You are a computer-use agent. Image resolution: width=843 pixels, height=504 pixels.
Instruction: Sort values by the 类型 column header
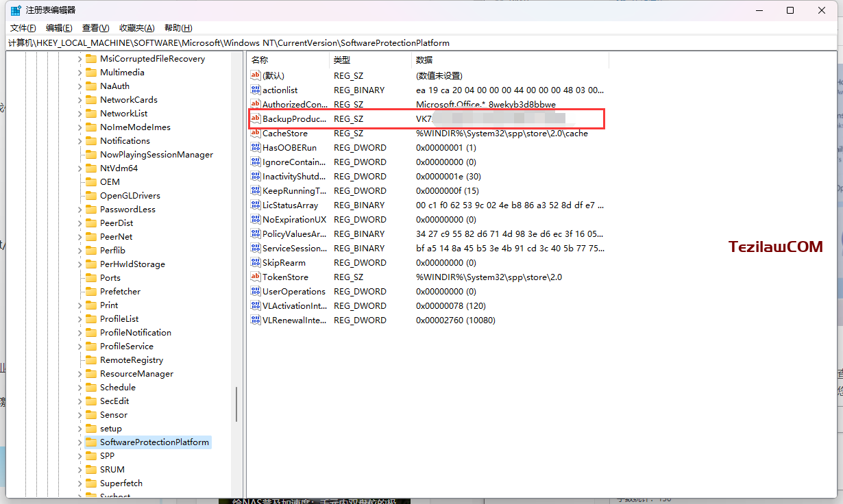pos(370,60)
